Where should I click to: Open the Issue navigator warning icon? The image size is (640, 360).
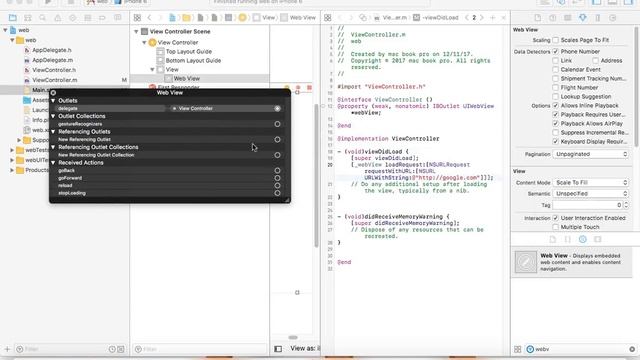tap(58, 18)
